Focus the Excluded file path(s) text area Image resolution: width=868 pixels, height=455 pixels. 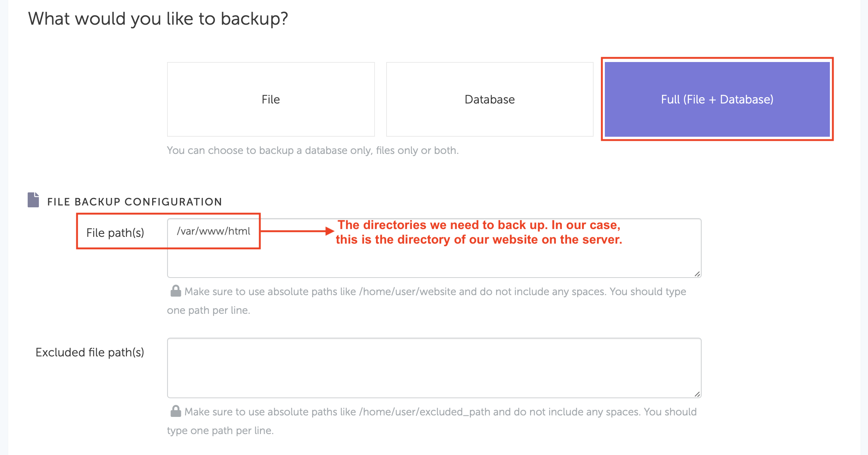click(434, 368)
